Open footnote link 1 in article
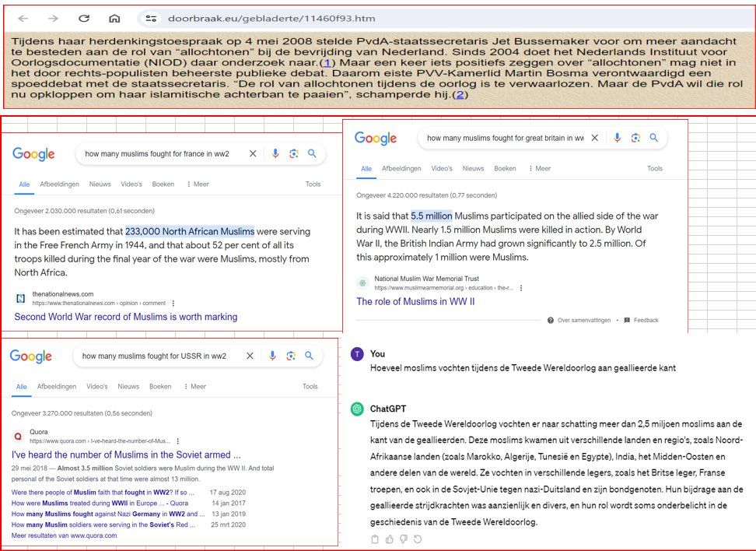 [327, 63]
